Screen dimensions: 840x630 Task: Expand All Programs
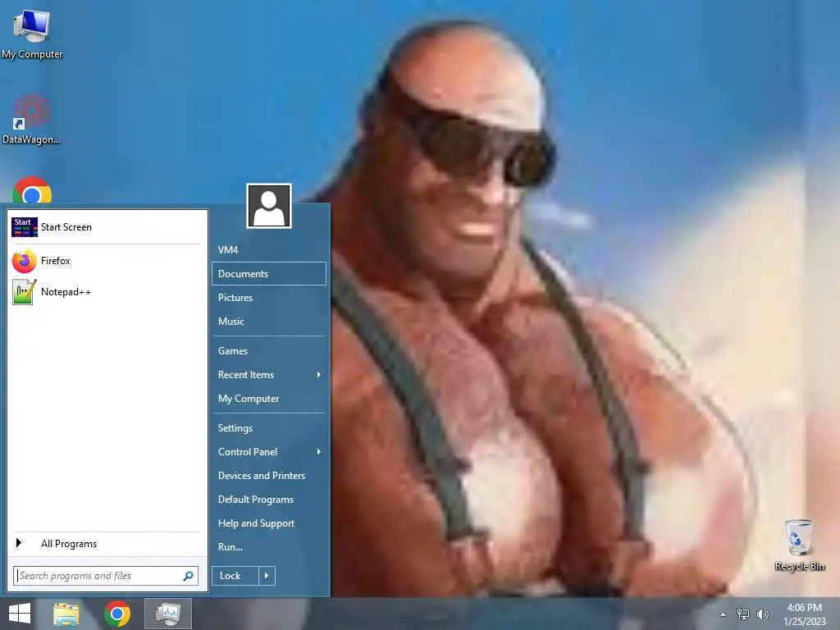click(x=106, y=544)
